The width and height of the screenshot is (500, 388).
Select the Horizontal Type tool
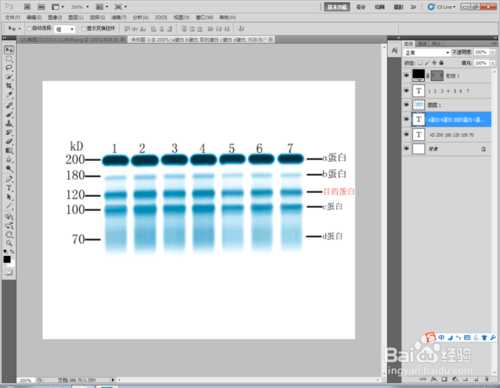[x=9, y=189]
